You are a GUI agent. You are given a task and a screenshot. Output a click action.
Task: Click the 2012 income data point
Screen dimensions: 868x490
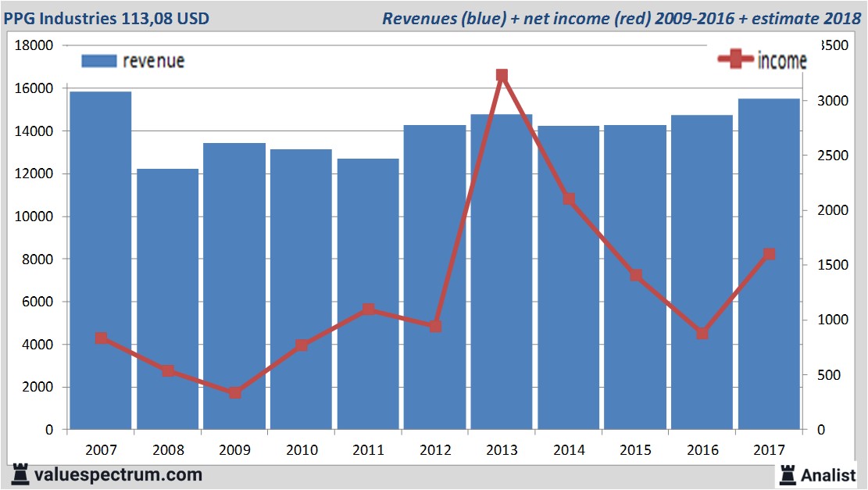click(435, 326)
